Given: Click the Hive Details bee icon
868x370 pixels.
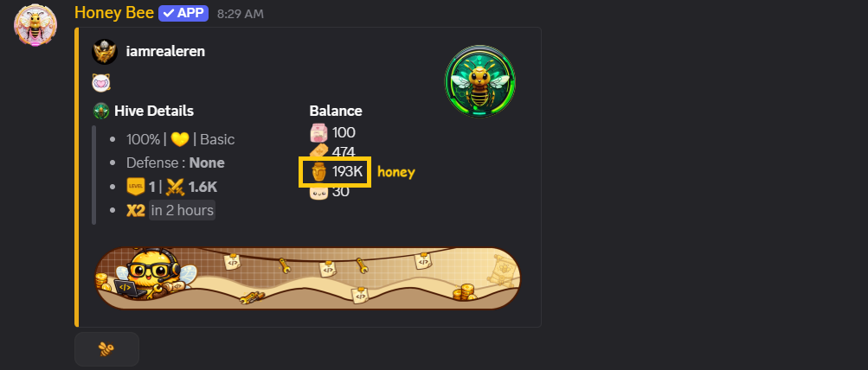Looking at the screenshot, I should tap(100, 111).
